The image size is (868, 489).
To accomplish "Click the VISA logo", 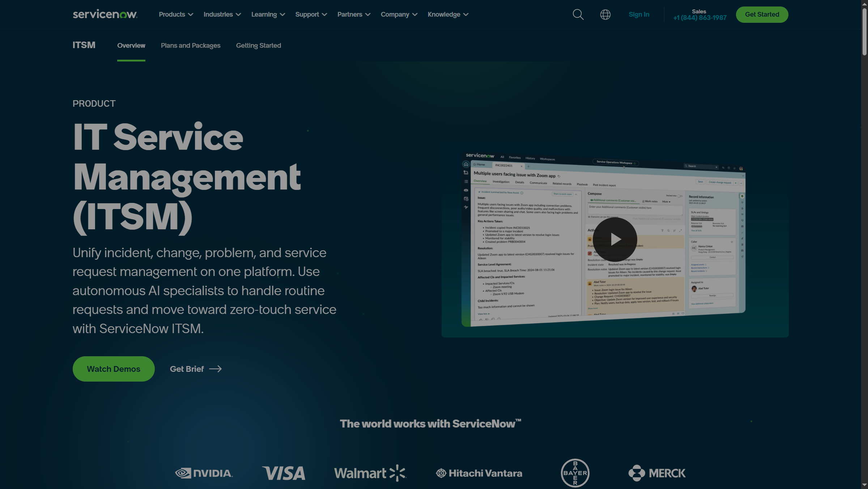I will [284, 473].
